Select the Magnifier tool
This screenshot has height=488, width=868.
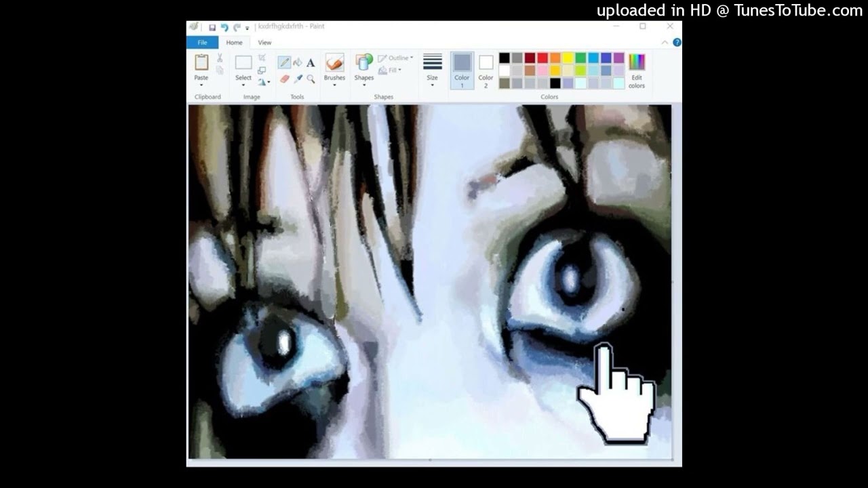tap(311, 79)
